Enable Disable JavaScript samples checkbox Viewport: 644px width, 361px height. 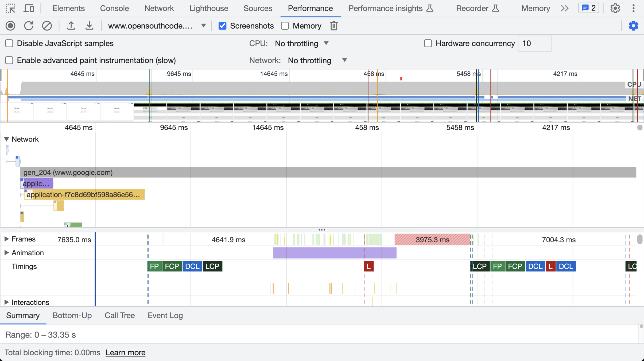point(9,43)
